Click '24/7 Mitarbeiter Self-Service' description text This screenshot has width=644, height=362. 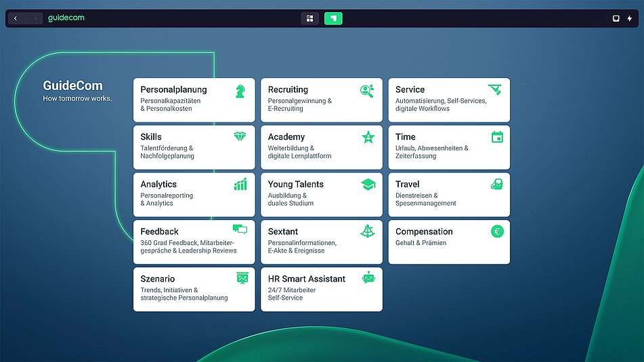click(292, 294)
